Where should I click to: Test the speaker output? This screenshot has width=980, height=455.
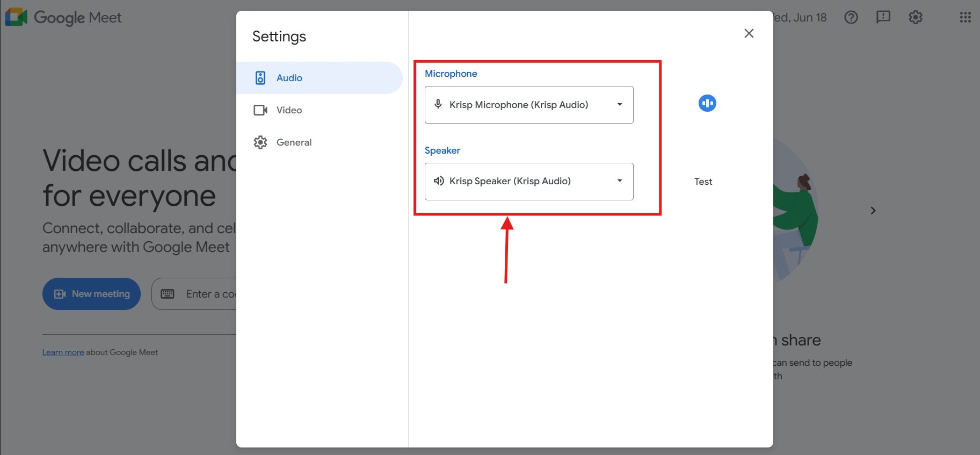coord(703,182)
